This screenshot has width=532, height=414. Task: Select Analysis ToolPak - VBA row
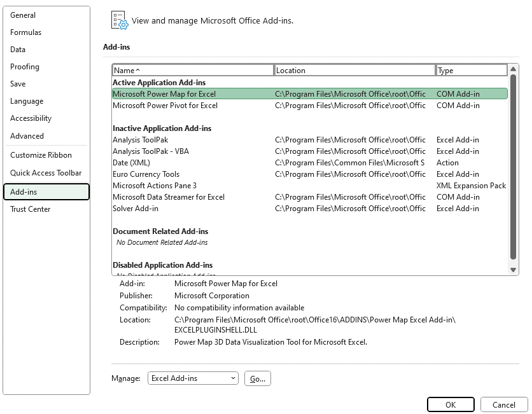(x=310, y=151)
